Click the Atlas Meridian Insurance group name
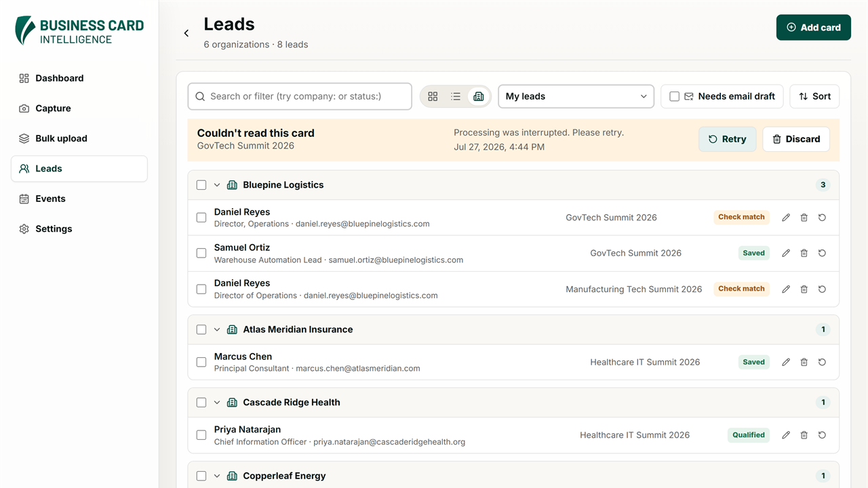The height and width of the screenshot is (488, 868). (298, 329)
